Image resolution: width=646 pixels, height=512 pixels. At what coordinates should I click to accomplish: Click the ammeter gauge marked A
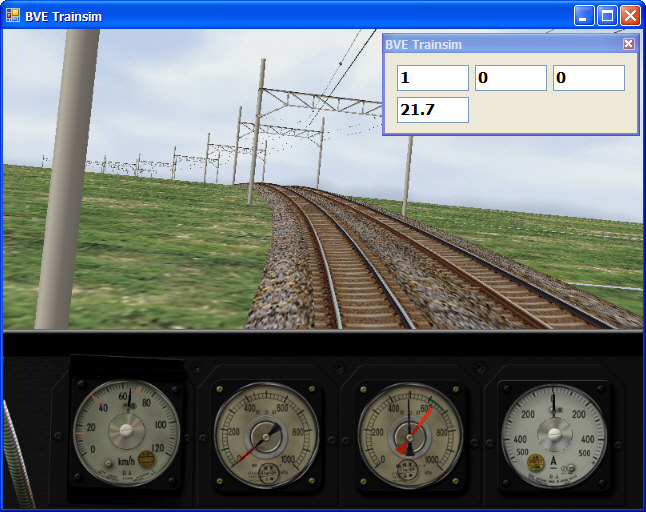553,435
